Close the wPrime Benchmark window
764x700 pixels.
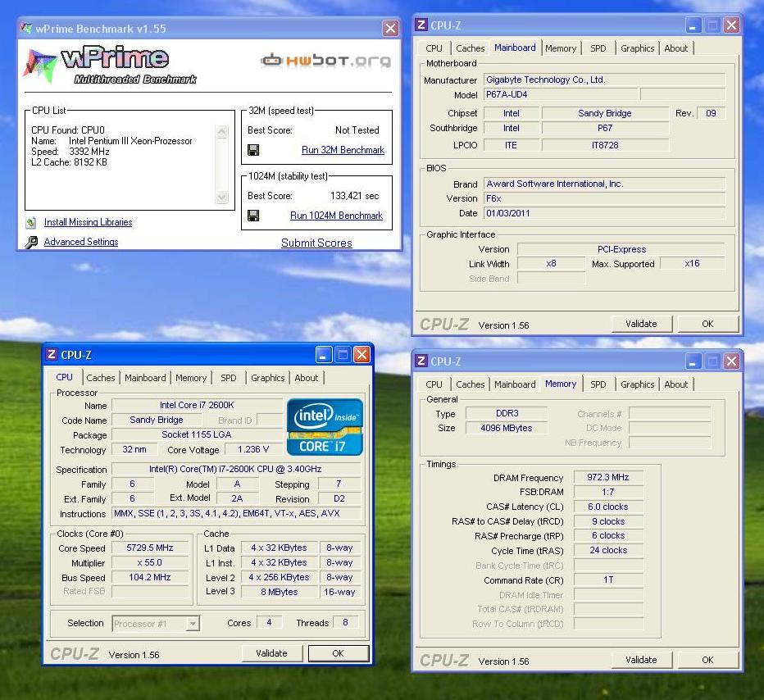point(390,28)
